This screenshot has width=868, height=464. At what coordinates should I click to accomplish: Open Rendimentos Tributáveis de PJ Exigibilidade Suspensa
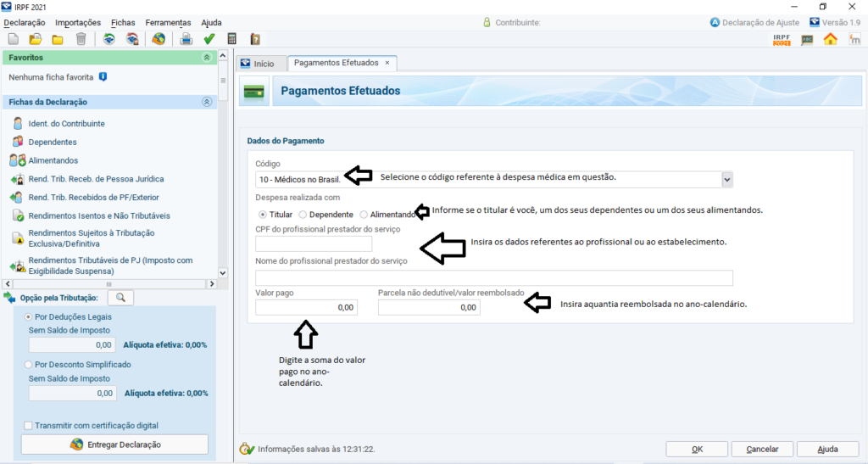click(x=111, y=266)
